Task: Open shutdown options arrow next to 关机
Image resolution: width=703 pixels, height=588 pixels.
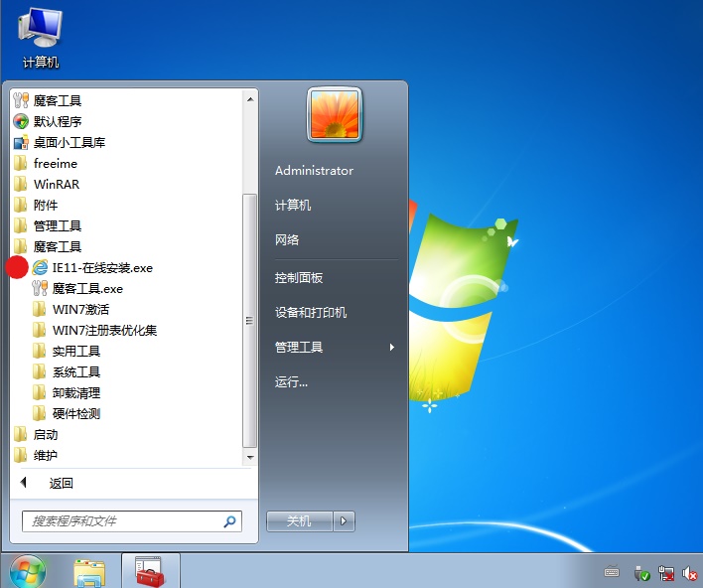Action: tap(344, 521)
